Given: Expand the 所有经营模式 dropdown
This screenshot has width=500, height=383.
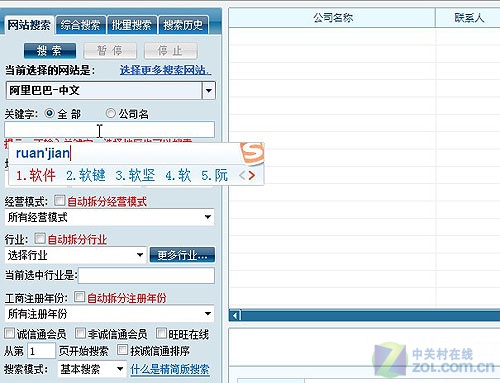Looking at the screenshot, I should click(x=208, y=217).
